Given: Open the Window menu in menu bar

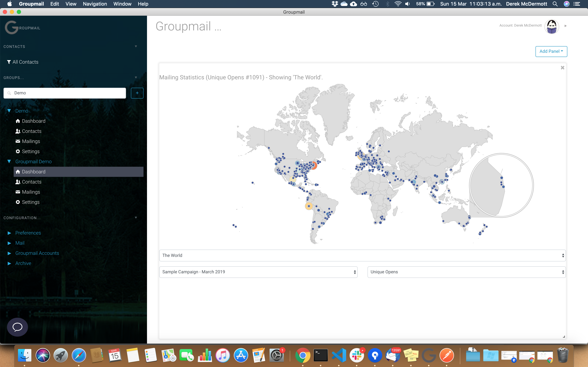Looking at the screenshot, I should pos(122,4).
